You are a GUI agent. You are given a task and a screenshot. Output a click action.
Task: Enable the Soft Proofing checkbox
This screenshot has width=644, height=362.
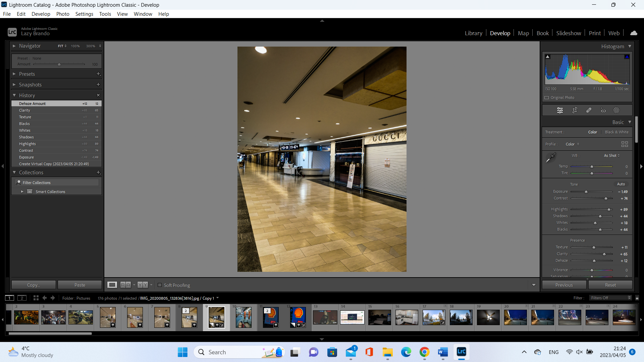160,285
